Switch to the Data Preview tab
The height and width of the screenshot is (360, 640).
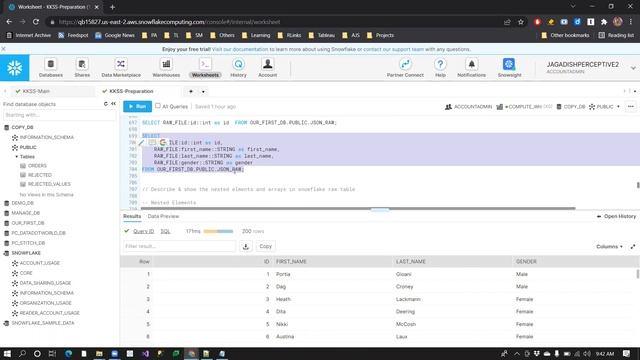pos(163,216)
